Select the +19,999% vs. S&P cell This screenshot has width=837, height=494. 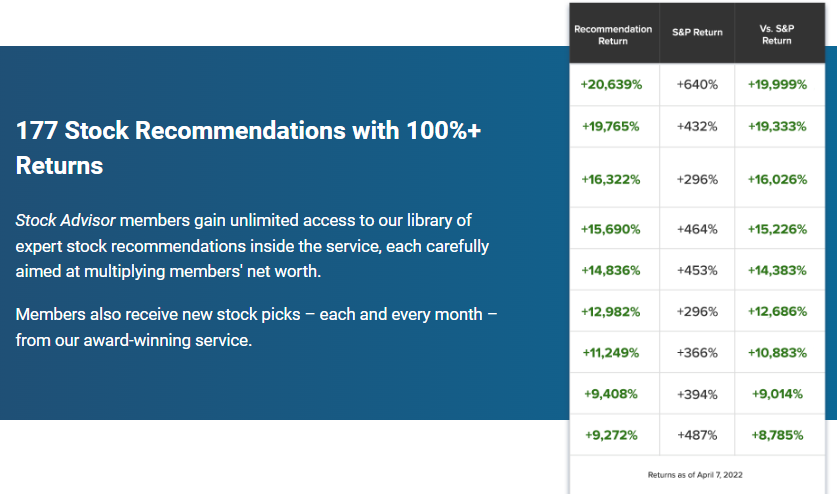(x=777, y=84)
